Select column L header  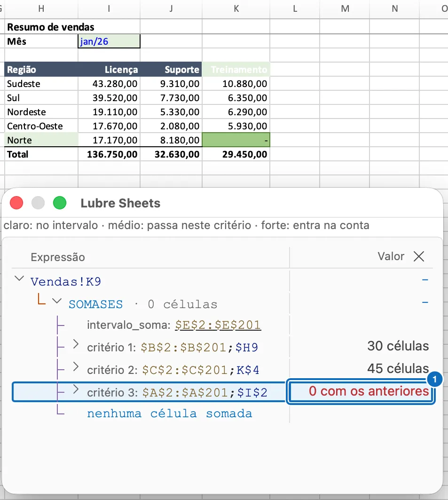(295, 8)
